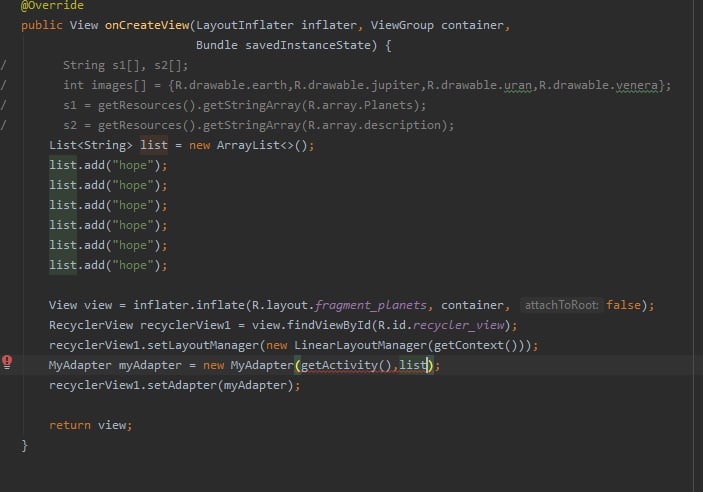The height and width of the screenshot is (492, 703).
Task: Click the inflater.inflate call
Action: (189, 305)
